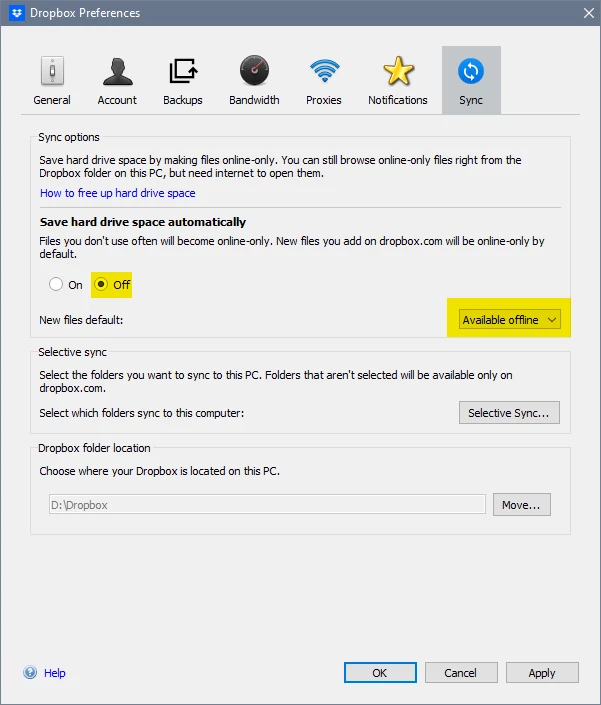
Task: Open Bandwidth settings with gauge icon
Action: click(254, 80)
